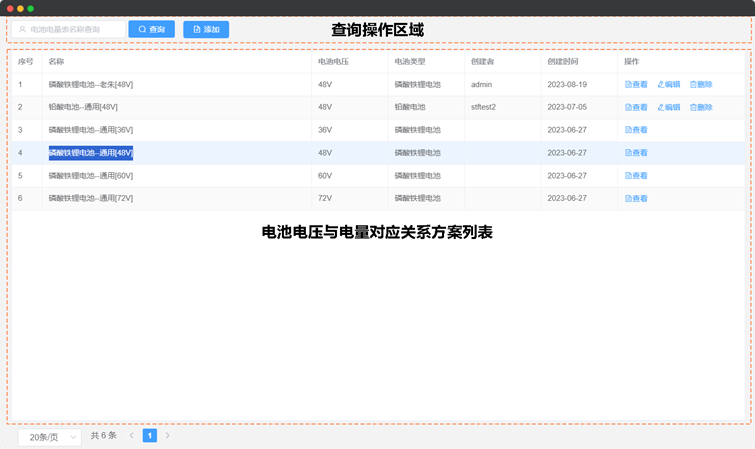Viewport: 755px width, 449px height.
Task: Go to the previous page arrow
Action: point(131,436)
